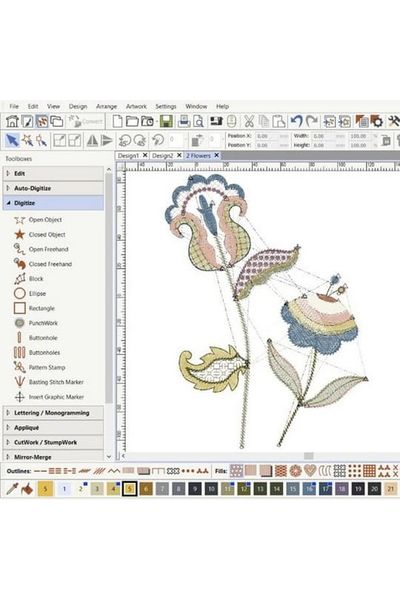This screenshot has width=400, height=600.
Task: Collapse the Digitize toolbox
Action: 53,203
